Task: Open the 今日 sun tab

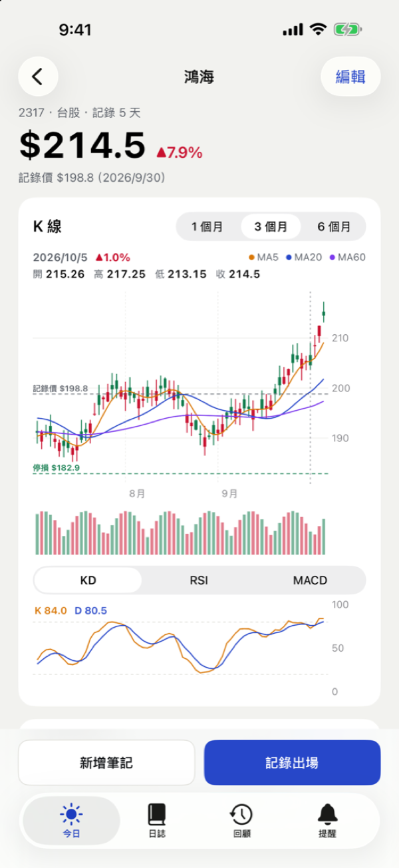Action: coord(71,821)
